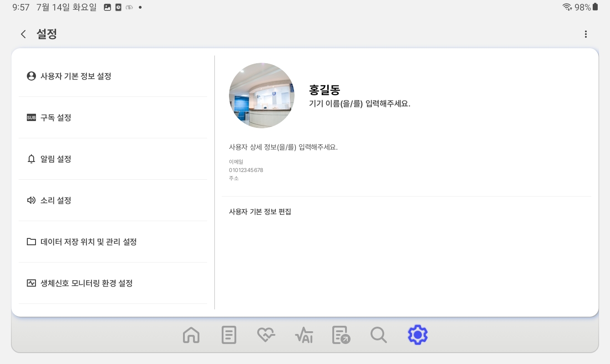
Task: Select 구독 설정 menu item
Action: (x=113, y=117)
